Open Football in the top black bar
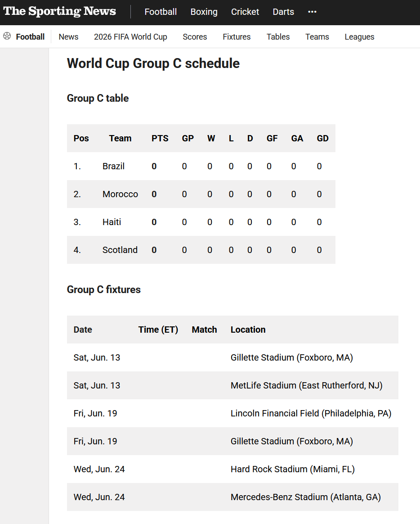The image size is (420, 524). 161,12
